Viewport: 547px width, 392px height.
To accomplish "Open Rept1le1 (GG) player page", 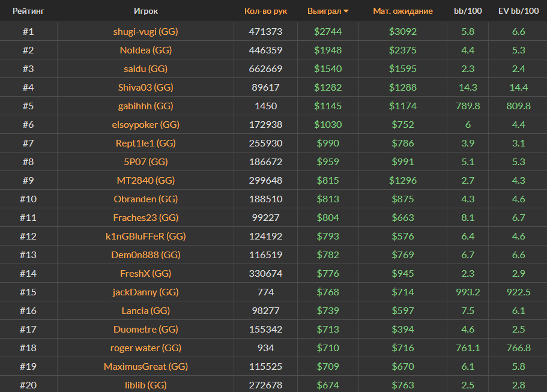I will click(145, 143).
